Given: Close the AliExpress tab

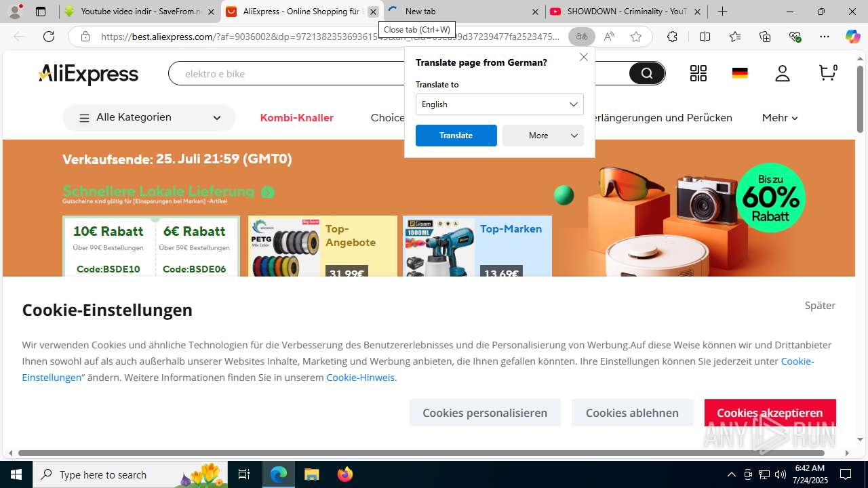Looking at the screenshot, I should tap(373, 12).
